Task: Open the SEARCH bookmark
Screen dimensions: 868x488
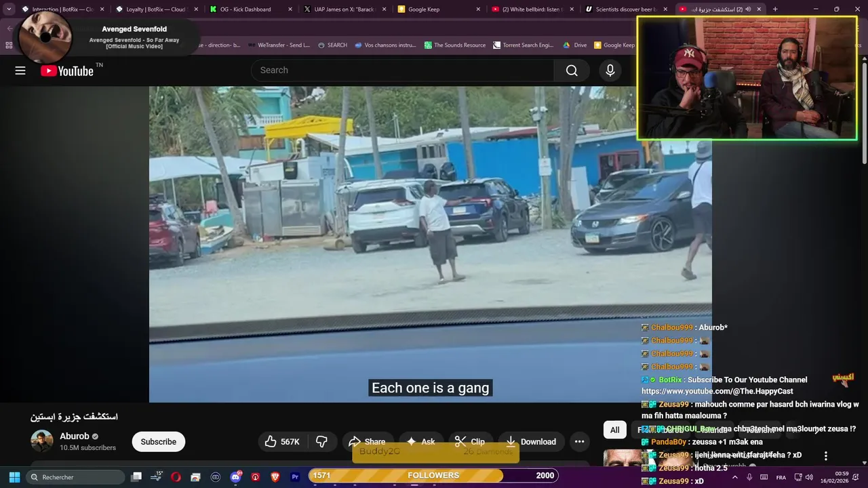Action: coord(332,45)
